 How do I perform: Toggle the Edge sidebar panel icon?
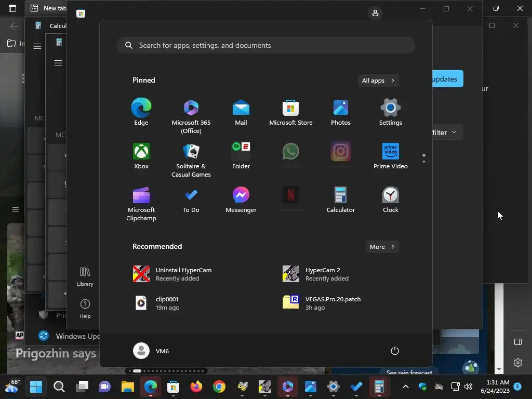coord(518,342)
